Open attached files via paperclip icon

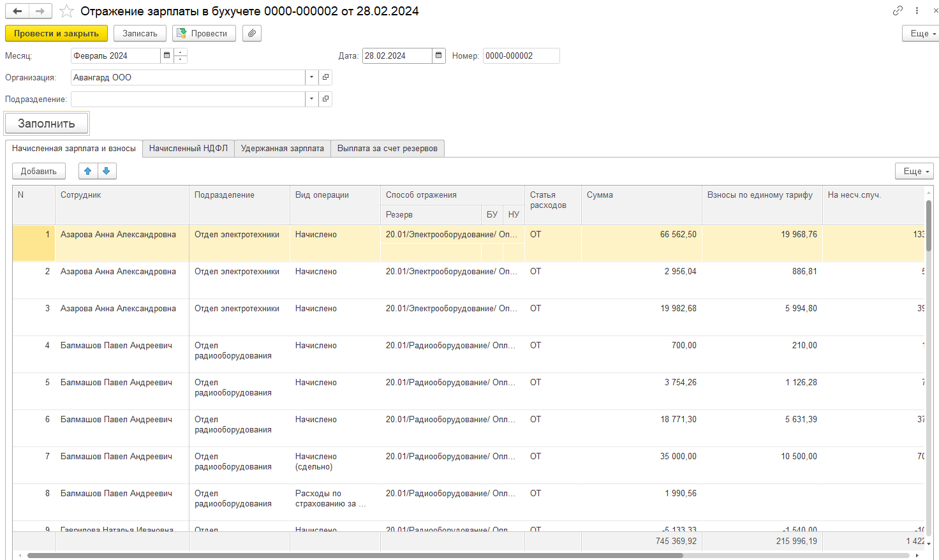252,33
